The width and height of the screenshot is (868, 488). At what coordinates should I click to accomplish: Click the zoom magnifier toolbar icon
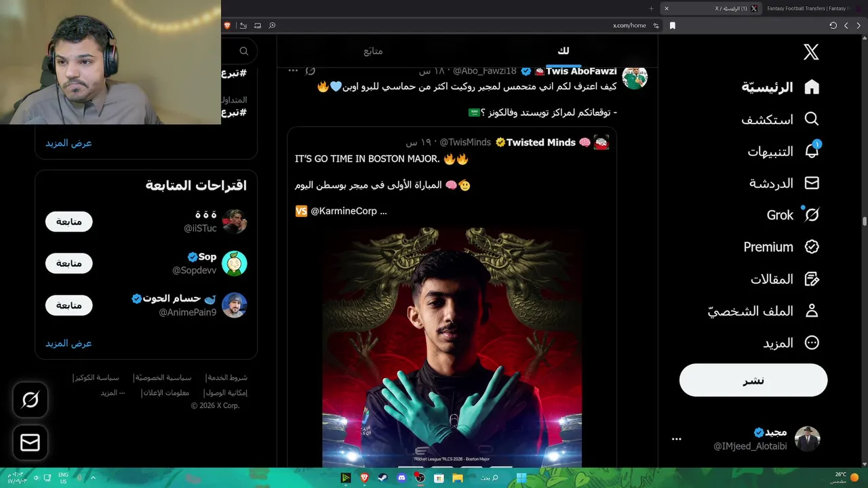point(272,25)
